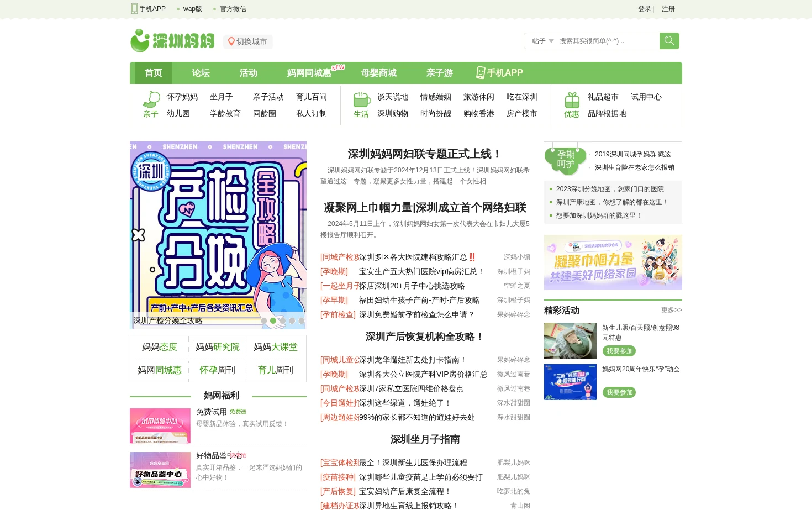The height and width of the screenshot is (510, 812).
Task: Open 房产楼市 category link
Action: 522,113
